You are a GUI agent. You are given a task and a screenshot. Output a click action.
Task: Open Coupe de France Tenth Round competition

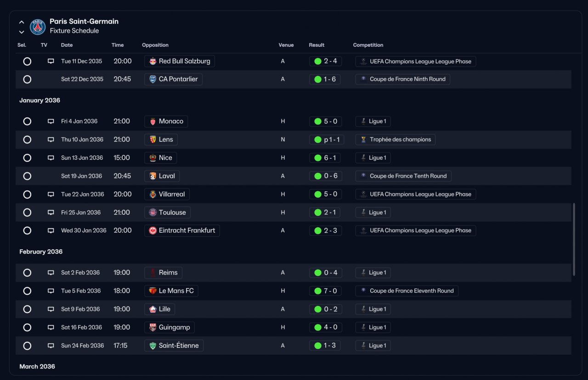pyautogui.click(x=403, y=176)
